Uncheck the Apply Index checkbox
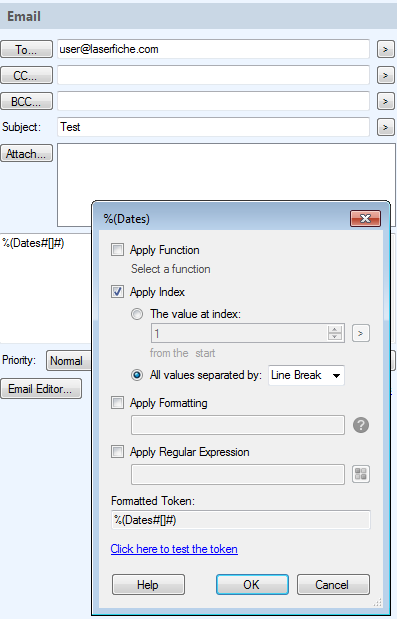 pyautogui.click(x=117, y=292)
